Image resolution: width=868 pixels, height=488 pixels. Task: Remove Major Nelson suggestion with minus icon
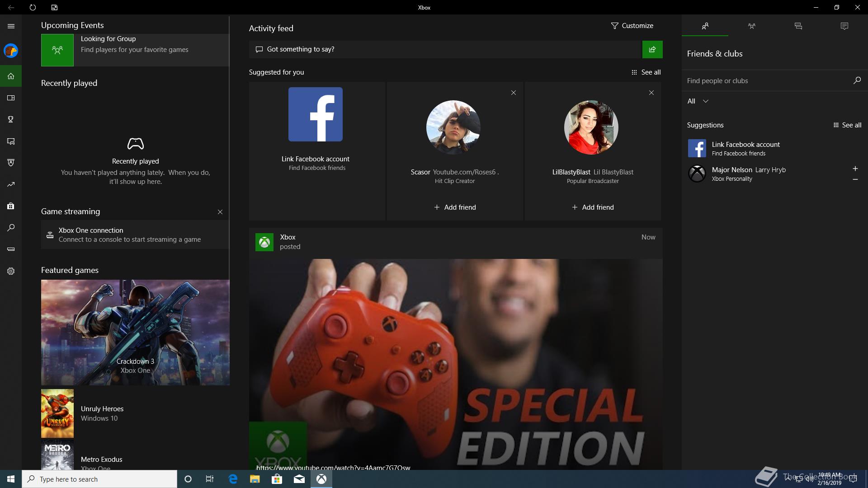[x=855, y=179]
